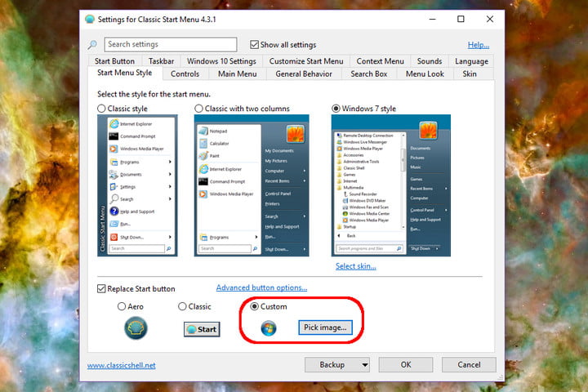
Task: Click the custom Windows orb button image
Action: [x=269, y=328]
